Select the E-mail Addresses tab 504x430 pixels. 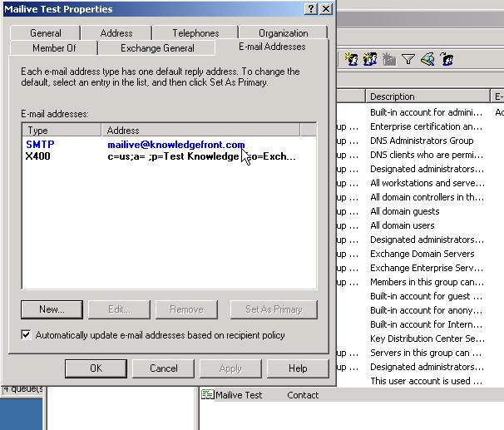[x=272, y=47]
